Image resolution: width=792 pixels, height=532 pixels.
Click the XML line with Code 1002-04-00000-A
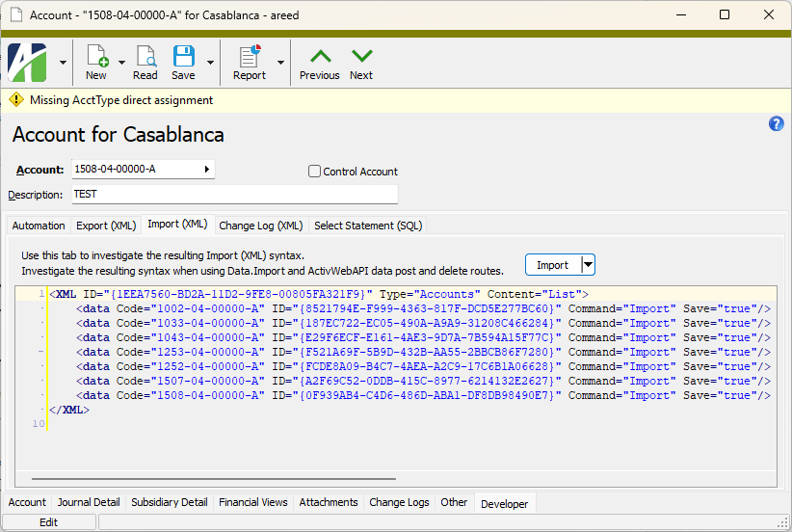coord(423,308)
